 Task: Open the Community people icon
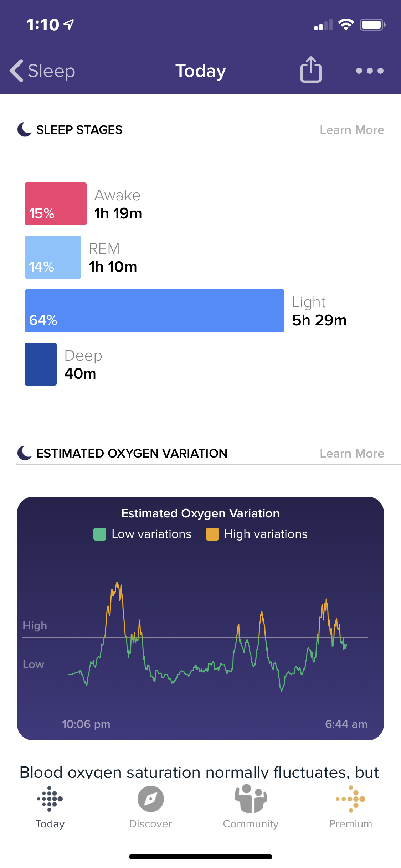[251, 799]
